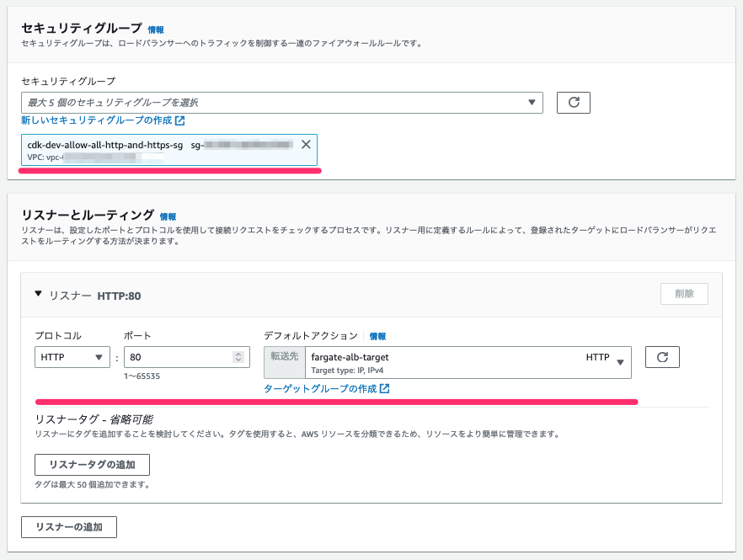Decrement the port number stepper down arrow
Image resolution: width=743 pixels, height=560 pixels.
(x=239, y=360)
